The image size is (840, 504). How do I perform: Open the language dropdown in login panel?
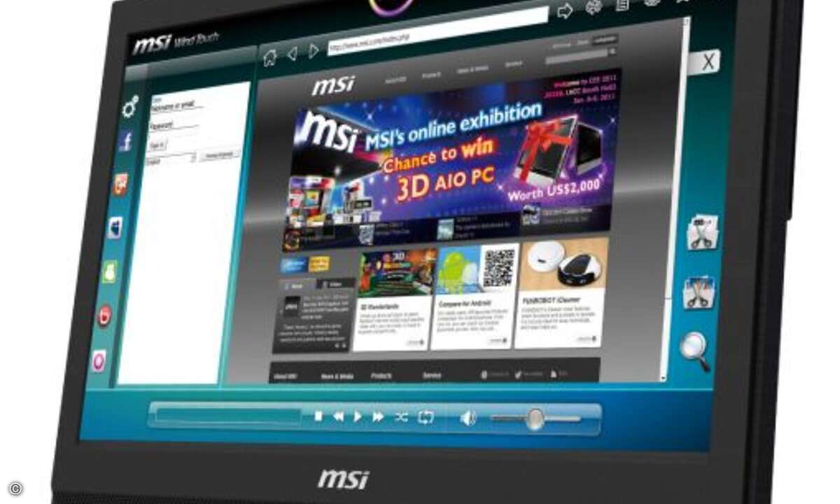[x=169, y=159]
